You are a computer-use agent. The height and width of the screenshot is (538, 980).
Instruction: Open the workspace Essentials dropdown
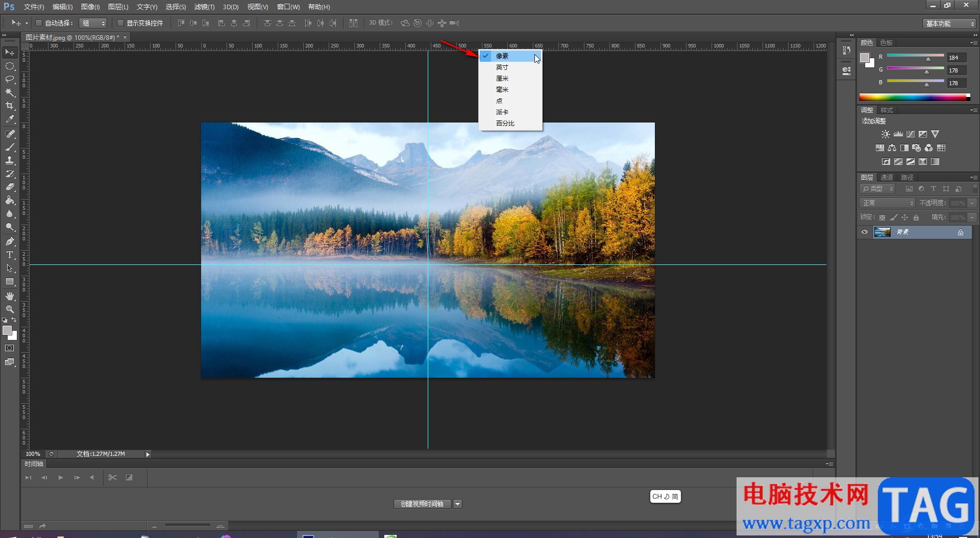(x=949, y=23)
